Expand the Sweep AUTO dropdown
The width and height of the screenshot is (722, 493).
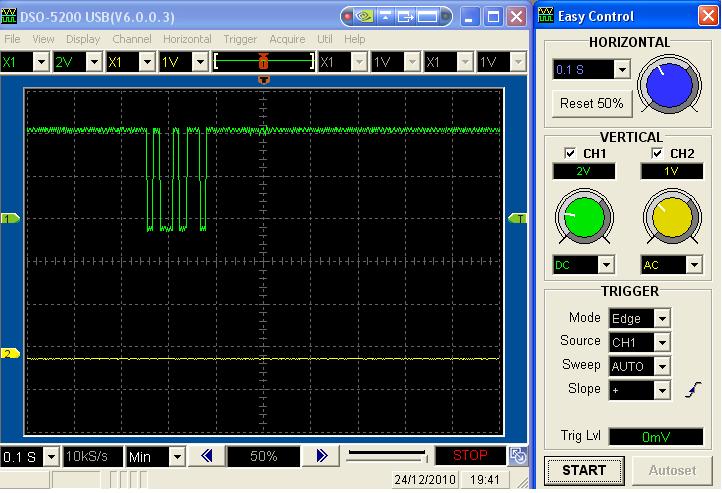coord(661,366)
